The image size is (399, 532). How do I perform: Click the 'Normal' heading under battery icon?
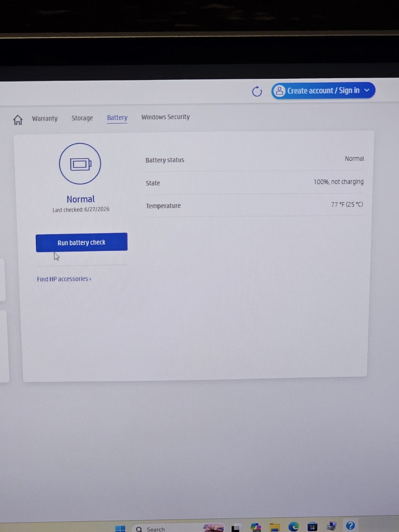point(80,199)
